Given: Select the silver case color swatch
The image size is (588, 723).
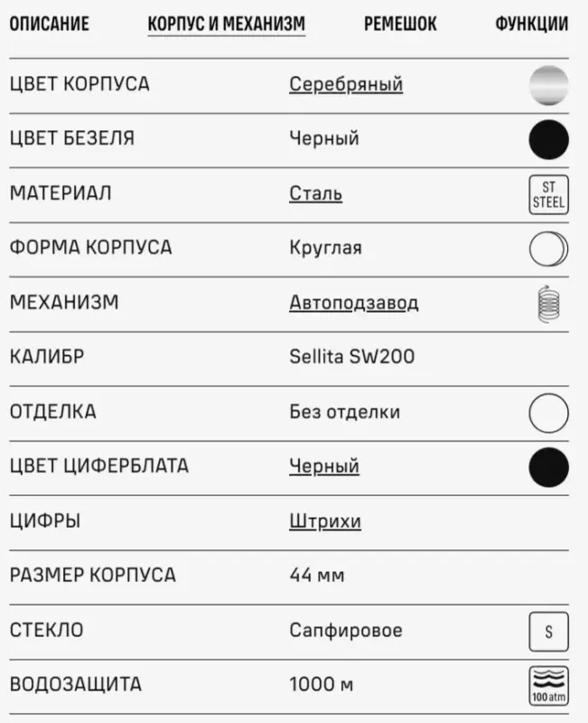Looking at the screenshot, I should pos(548,85).
